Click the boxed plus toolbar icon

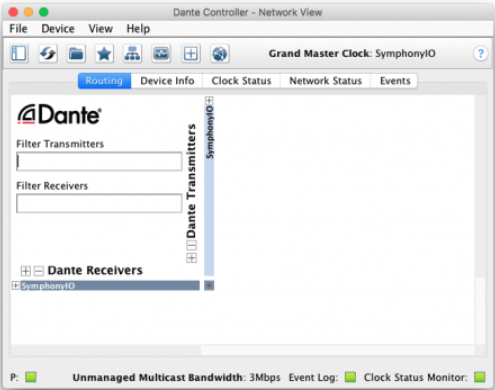click(x=191, y=53)
